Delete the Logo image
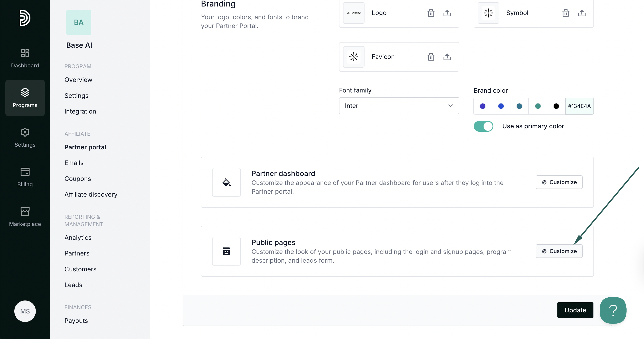644x339 pixels. pos(431,13)
